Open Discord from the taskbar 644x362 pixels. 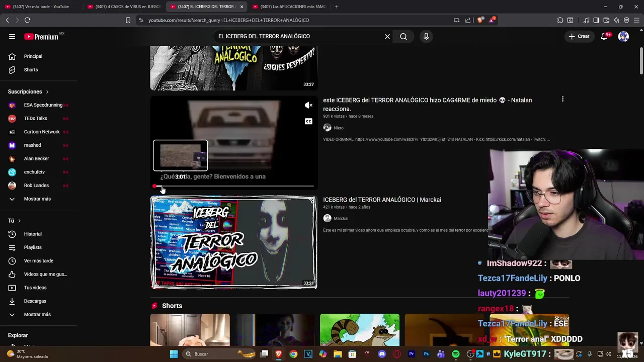pos(382,354)
